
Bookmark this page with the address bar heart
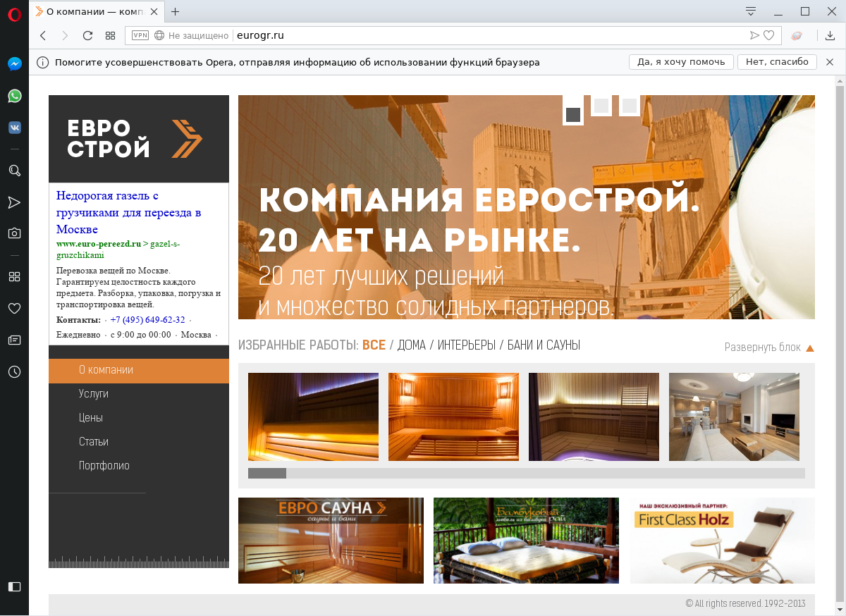[769, 35]
